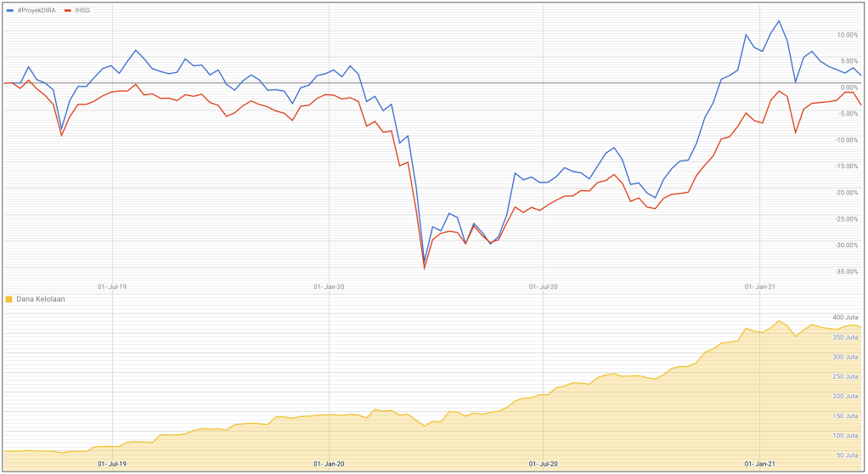Select the 01-Jan-21 date on the lower chart
The width and height of the screenshot is (868, 474).
tap(759, 464)
